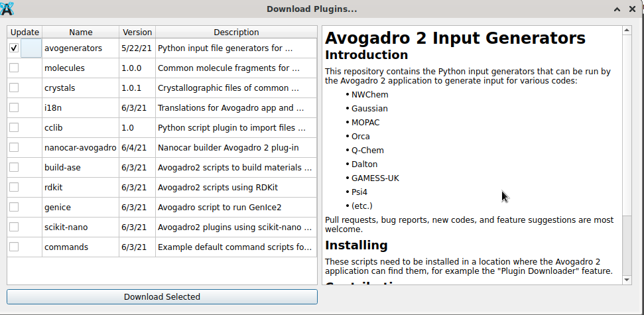The width and height of the screenshot is (644, 315).
Task: Click 'Translations for Avogadro app' description
Action: click(x=236, y=107)
